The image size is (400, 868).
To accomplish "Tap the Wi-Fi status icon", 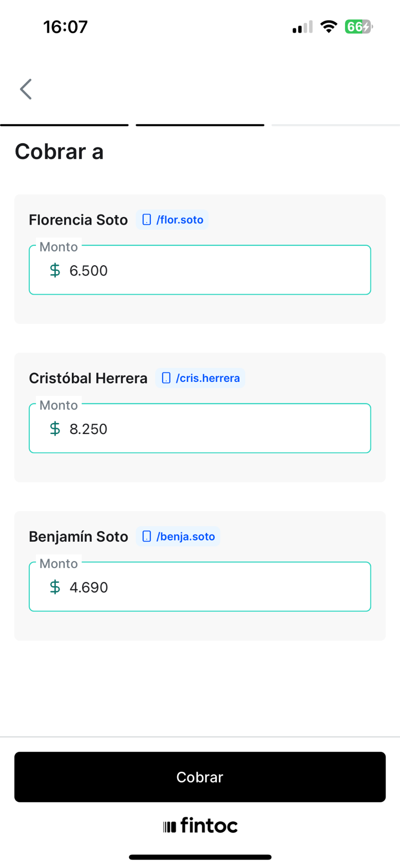I will pos(329,27).
